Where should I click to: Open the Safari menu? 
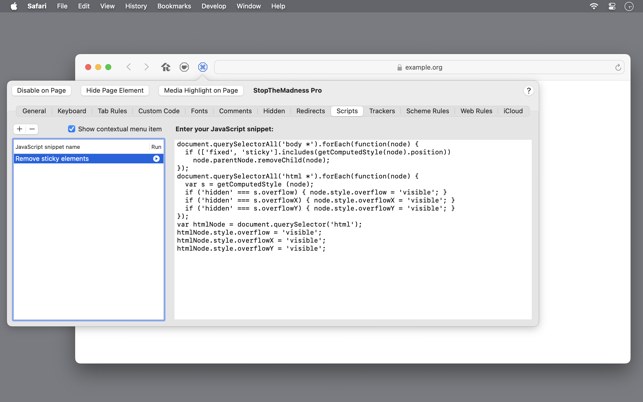click(x=37, y=6)
